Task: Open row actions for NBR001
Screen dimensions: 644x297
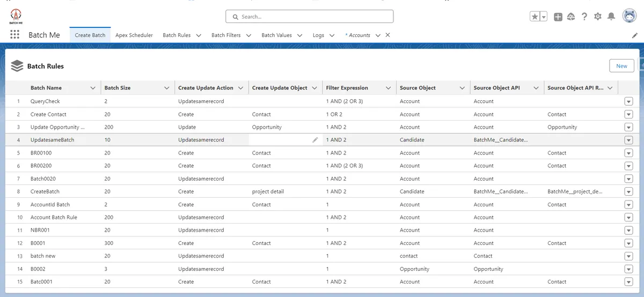Action: coord(628,230)
